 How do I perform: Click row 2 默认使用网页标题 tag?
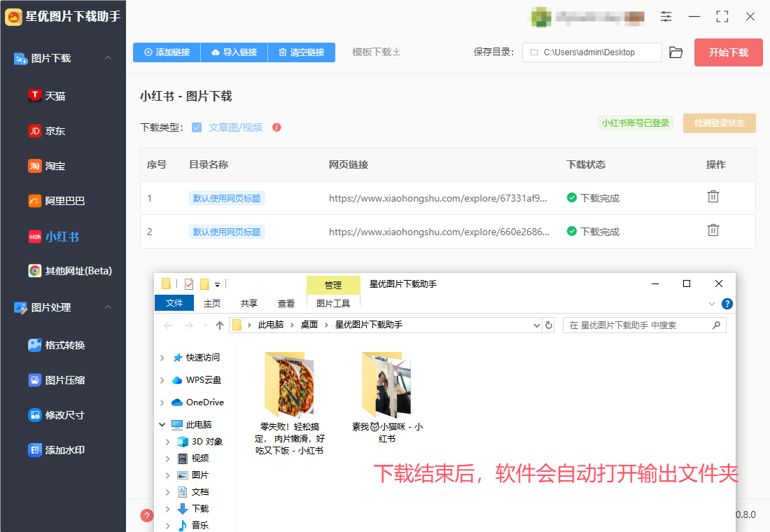tap(226, 232)
